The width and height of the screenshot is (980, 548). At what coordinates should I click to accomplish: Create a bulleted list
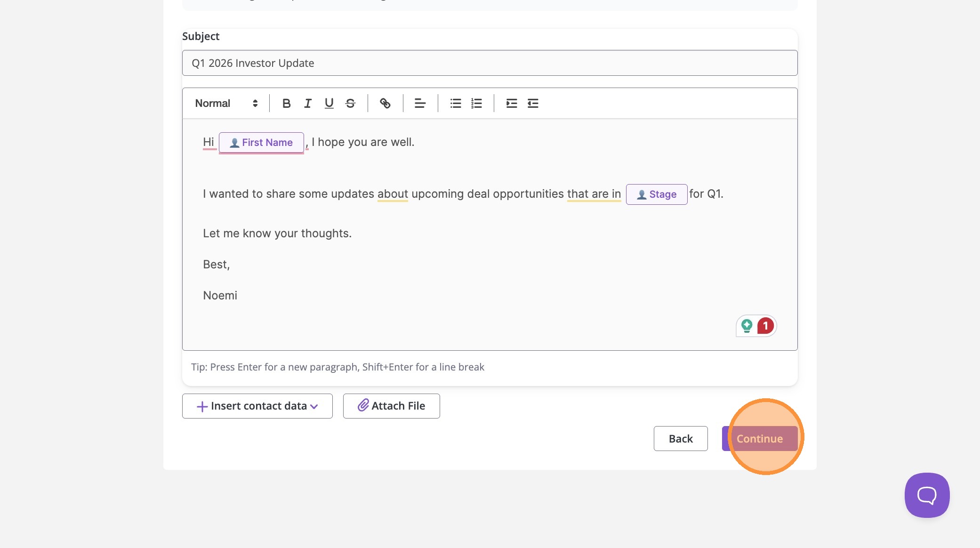pyautogui.click(x=455, y=103)
